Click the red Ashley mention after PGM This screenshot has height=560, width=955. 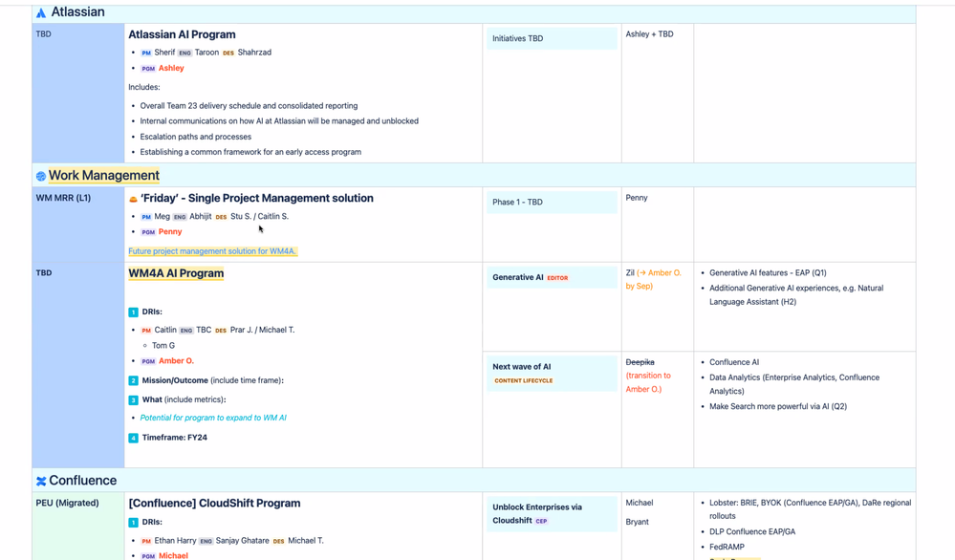tap(171, 68)
